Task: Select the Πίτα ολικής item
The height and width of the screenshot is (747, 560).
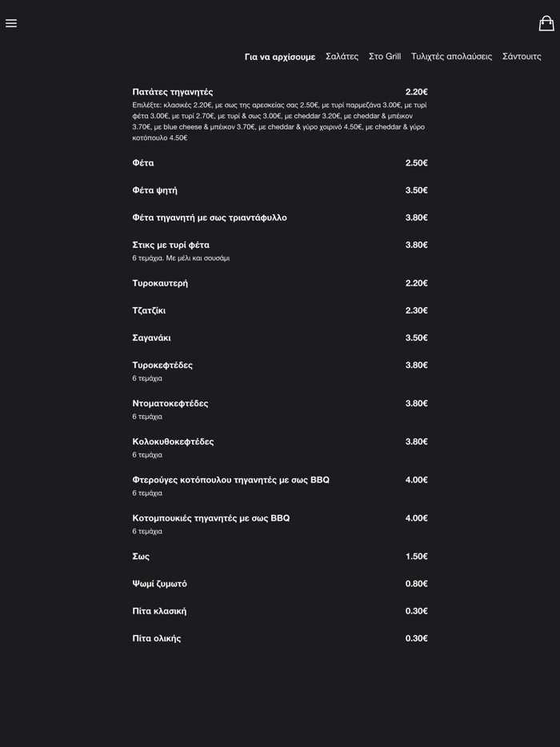Action: coord(157,638)
